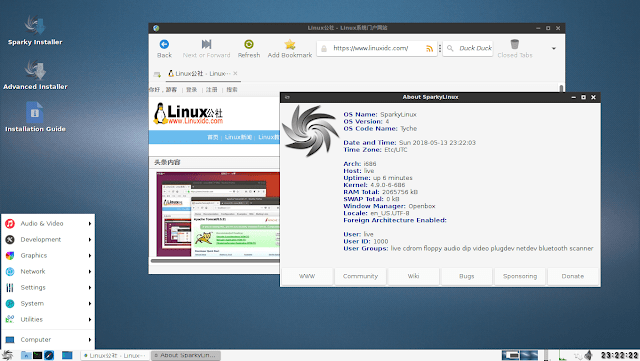Close the Linux公社 browser tab
This screenshot has width=640, height=361.
click(235, 74)
